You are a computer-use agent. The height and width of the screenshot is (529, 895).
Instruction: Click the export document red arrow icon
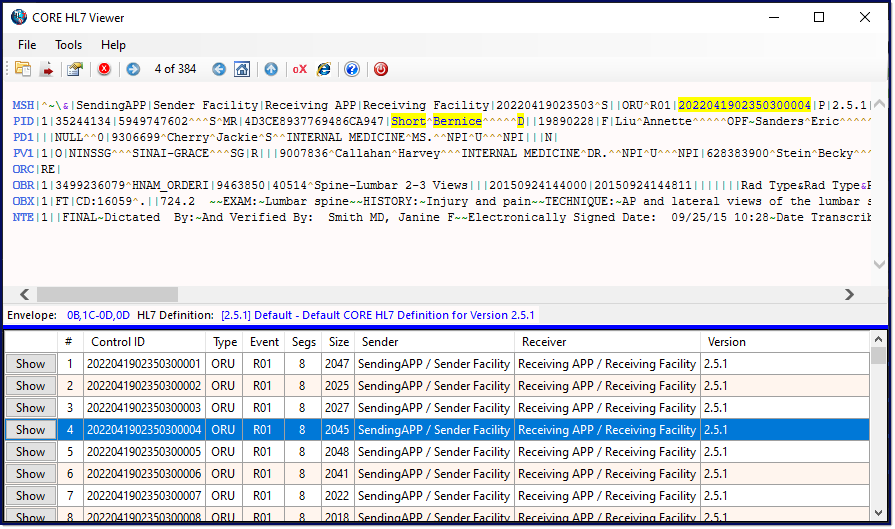coord(47,70)
